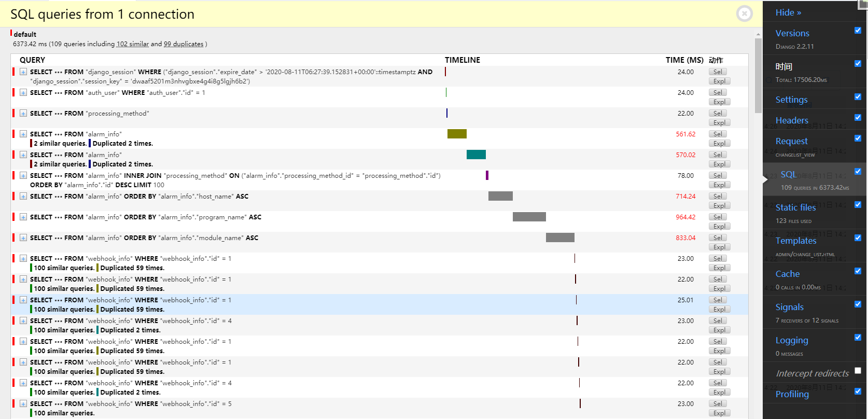Toggle the Cache panel checkbox
868x419 pixels.
(x=858, y=271)
